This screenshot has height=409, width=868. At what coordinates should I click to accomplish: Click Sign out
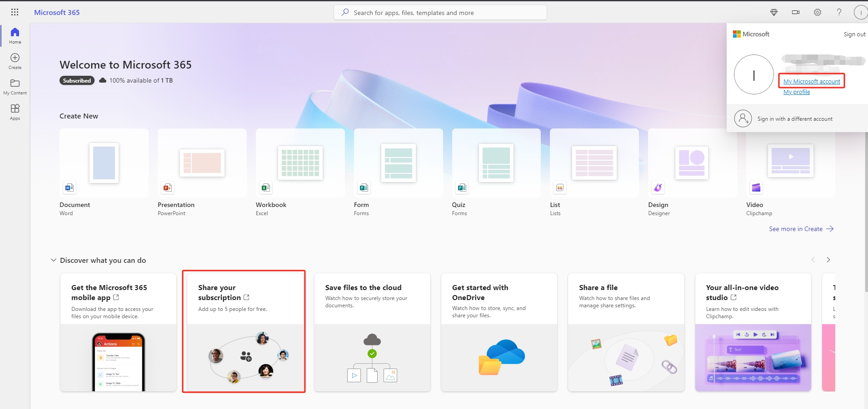(854, 34)
